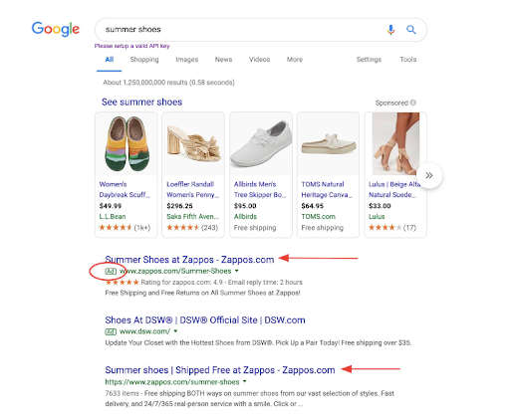Open TOMS Natural Heritage Canvas title
The width and height of the screenshot is (510, 420).
[x=327, y=189]
